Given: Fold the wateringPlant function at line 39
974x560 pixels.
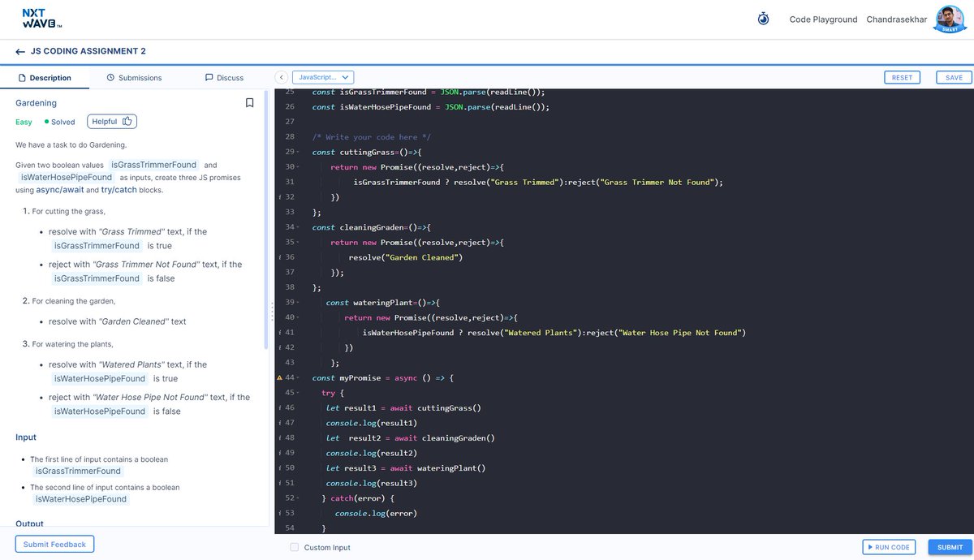Looking at the screenshot, I should [300, 303].
